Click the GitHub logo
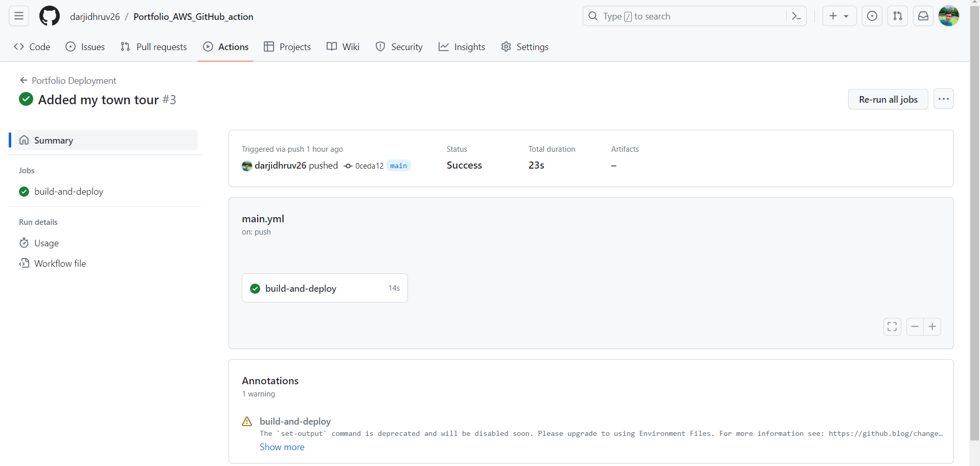 (49, 16)
